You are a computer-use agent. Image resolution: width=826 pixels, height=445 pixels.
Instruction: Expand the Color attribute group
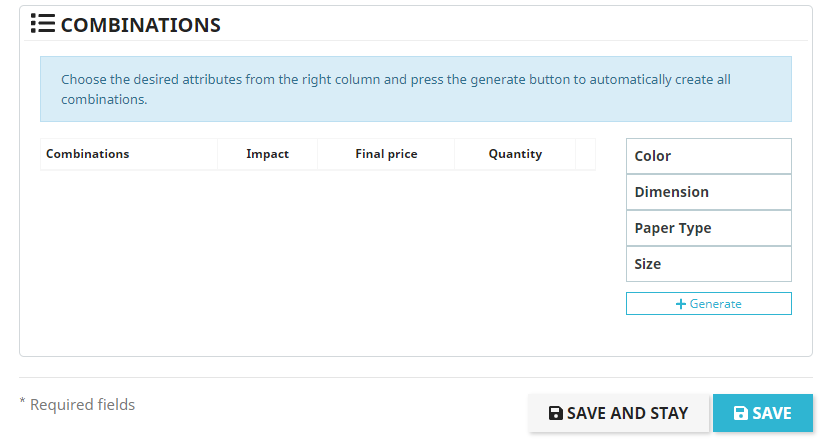(708, 156)
